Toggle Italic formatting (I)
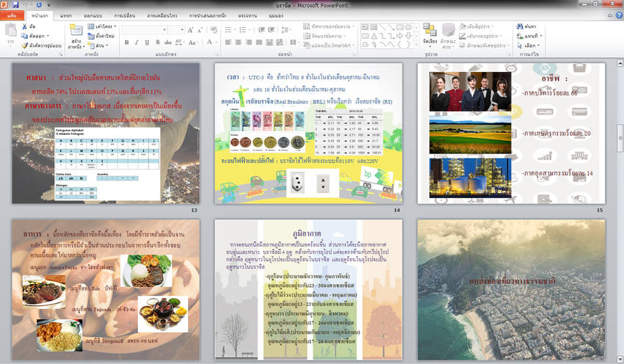This screenshot has height=364, width=624. [137, 42]
